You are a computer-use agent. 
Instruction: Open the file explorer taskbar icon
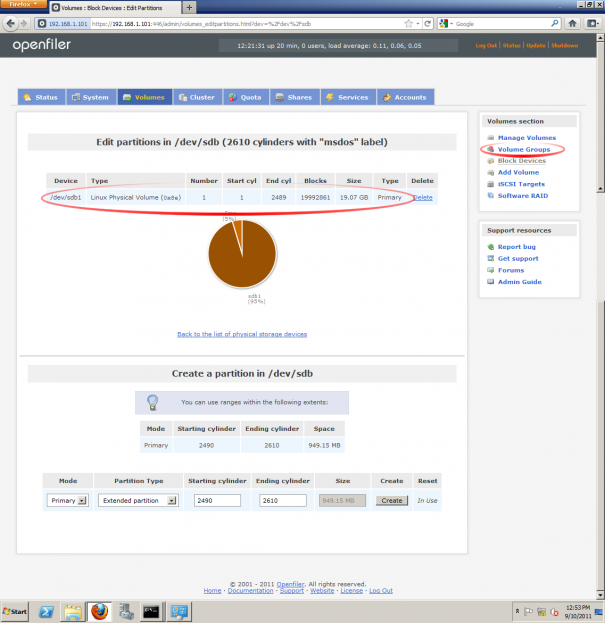click(73, 612)
